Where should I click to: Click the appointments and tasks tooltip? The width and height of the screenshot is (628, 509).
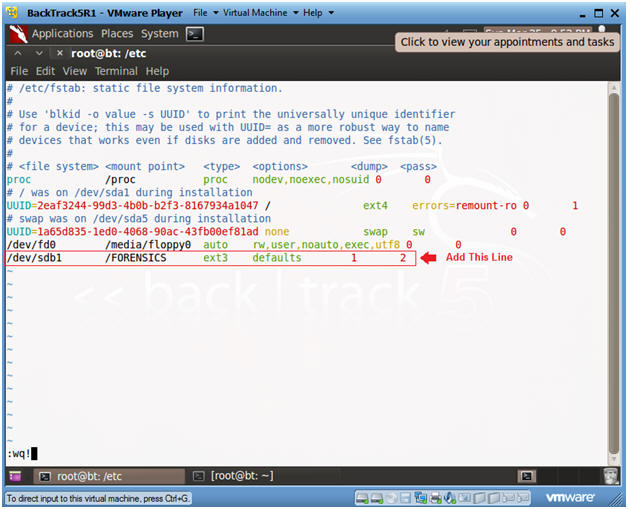[507, 42]
